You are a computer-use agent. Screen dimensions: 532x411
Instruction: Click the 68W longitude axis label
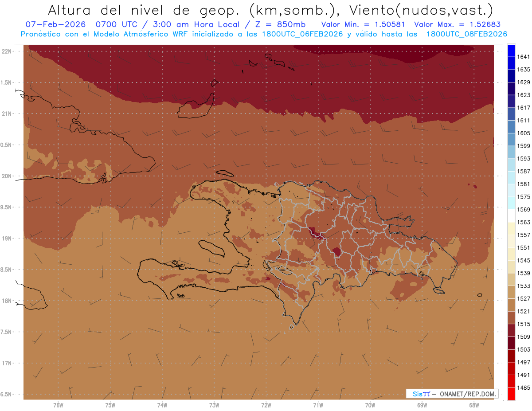[x=474, y=405]
